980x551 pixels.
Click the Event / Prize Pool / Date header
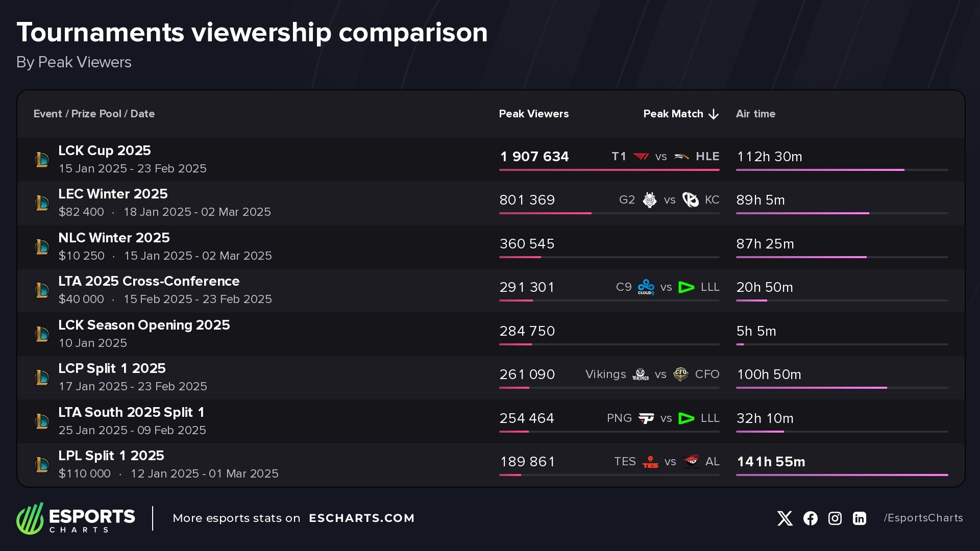point(94,114)
